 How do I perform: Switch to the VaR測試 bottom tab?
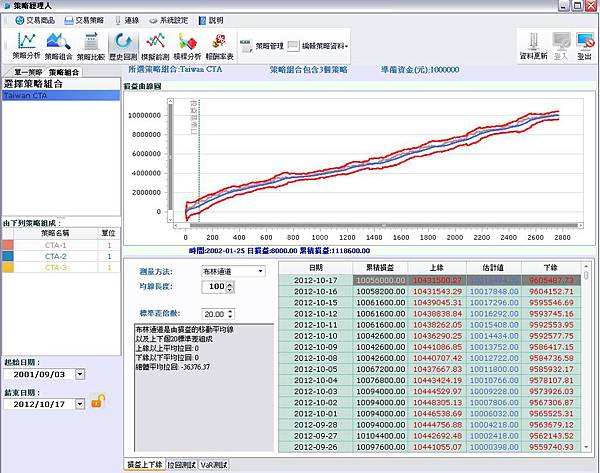(214, 465)
